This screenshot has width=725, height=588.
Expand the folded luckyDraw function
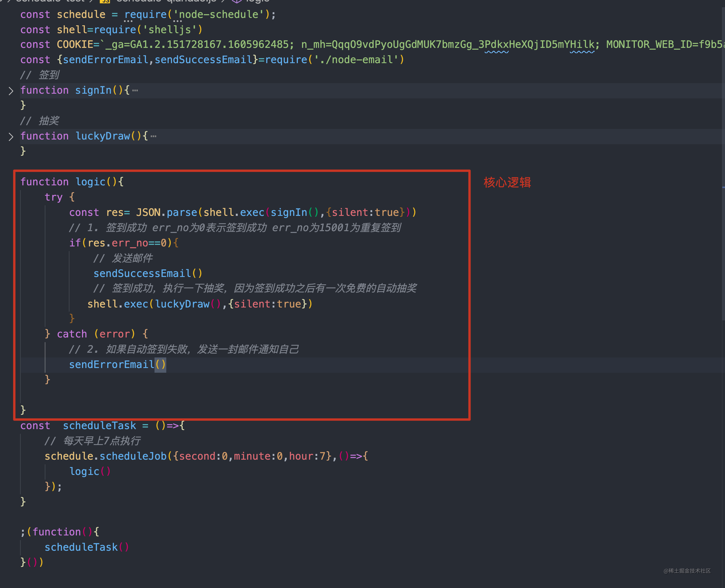click(11, 137)
